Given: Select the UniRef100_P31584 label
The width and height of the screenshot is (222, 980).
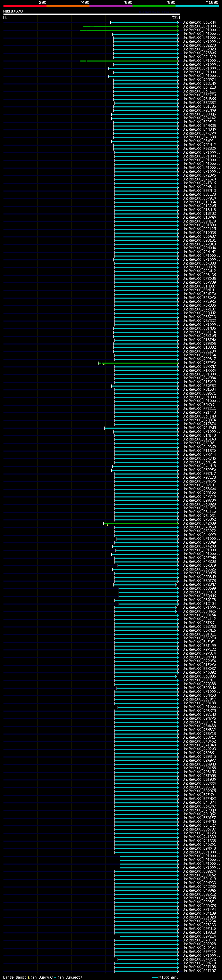Looking at the screenshot, I should (199, 390).
